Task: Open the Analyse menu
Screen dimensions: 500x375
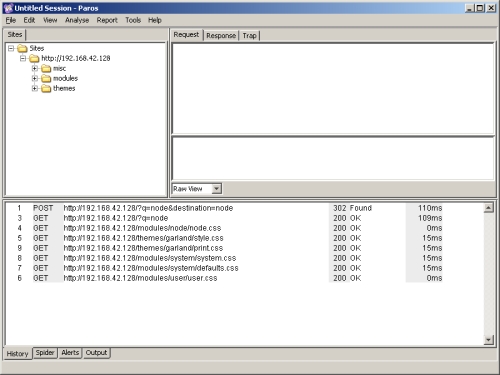Action: tap(77, 20)
